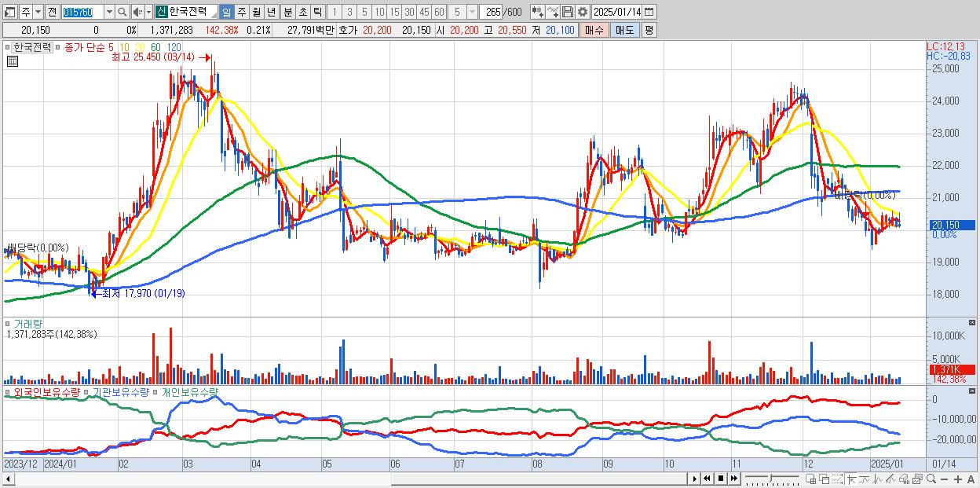Click the scrollbar right arrow
This screenshot has height=488, width=980.
695,479
